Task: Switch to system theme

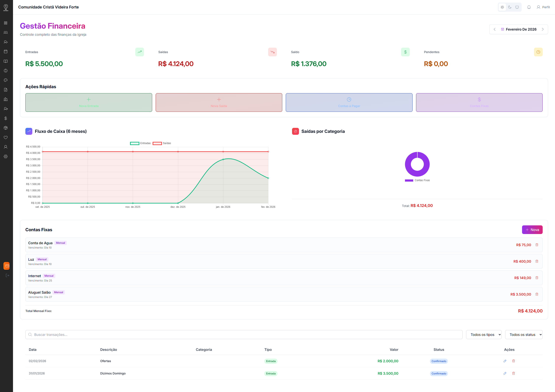Action: [517, 7]
